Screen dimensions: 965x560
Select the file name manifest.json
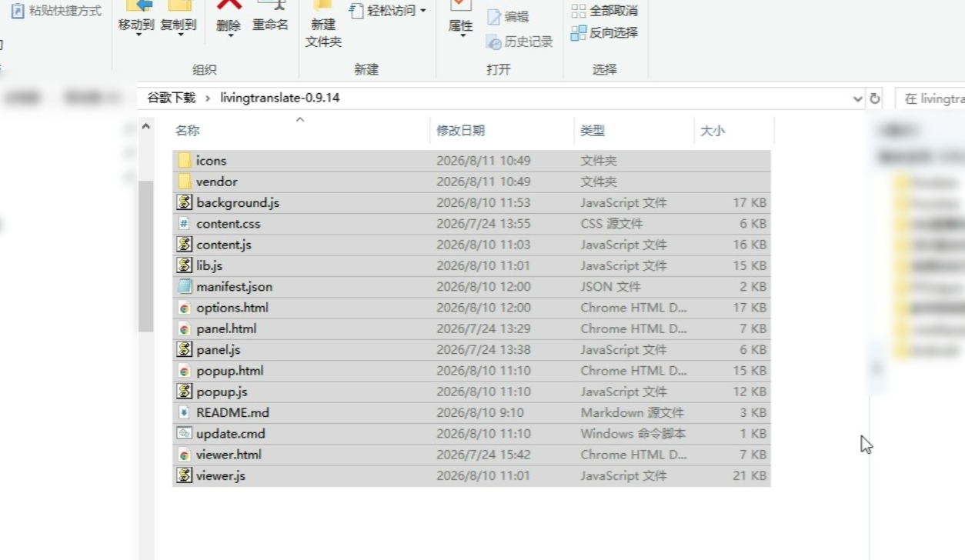[234, 286]
